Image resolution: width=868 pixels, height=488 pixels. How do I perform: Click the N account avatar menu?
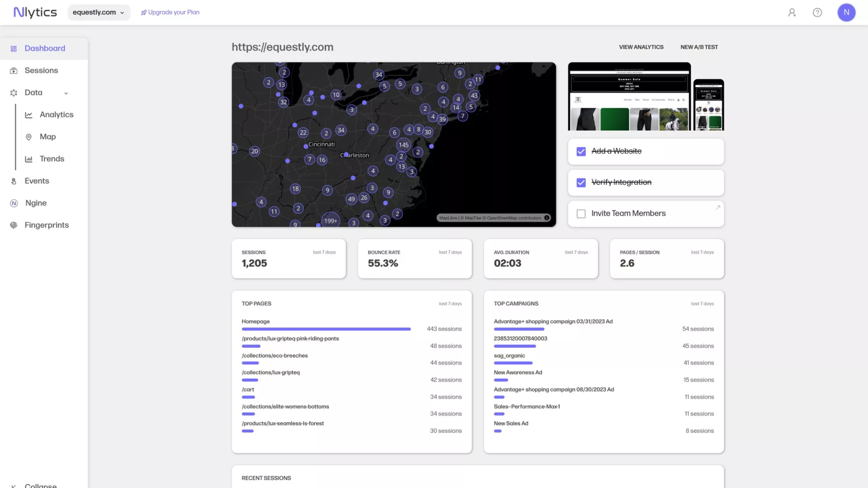(x=846, y=13)
